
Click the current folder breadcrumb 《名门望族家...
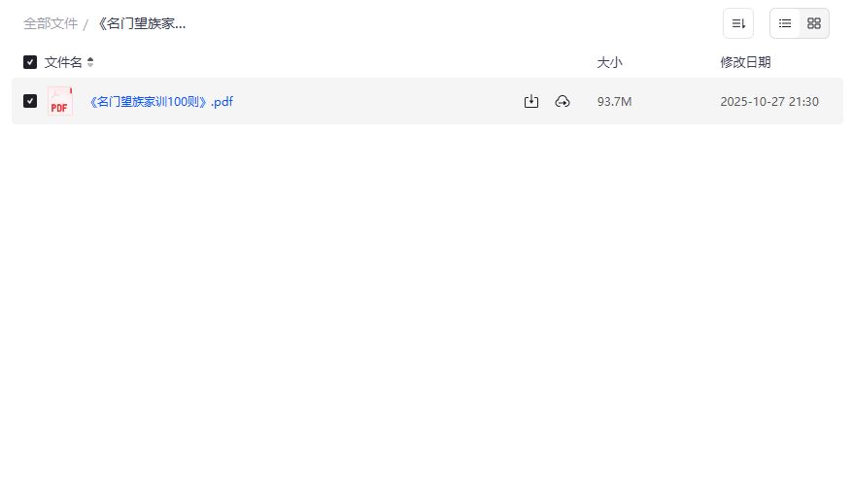[142, 23]
